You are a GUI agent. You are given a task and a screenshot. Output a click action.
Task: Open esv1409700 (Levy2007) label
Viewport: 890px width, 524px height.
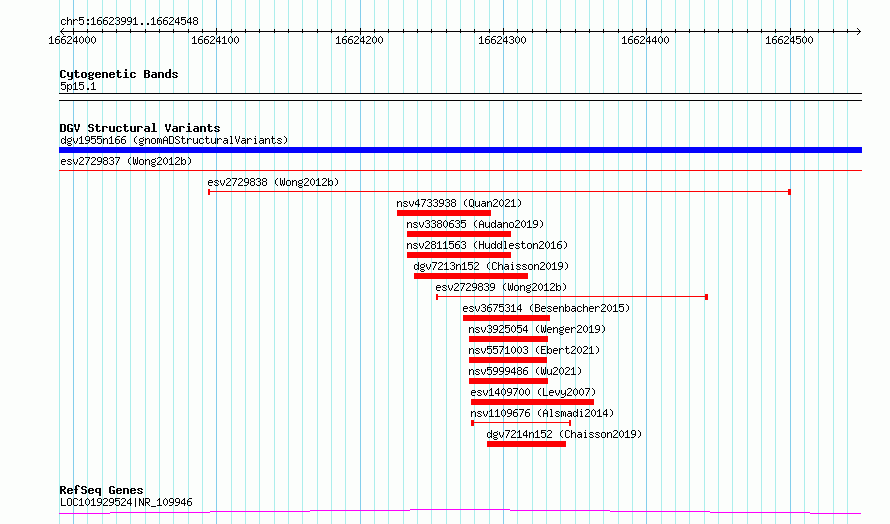533,392
